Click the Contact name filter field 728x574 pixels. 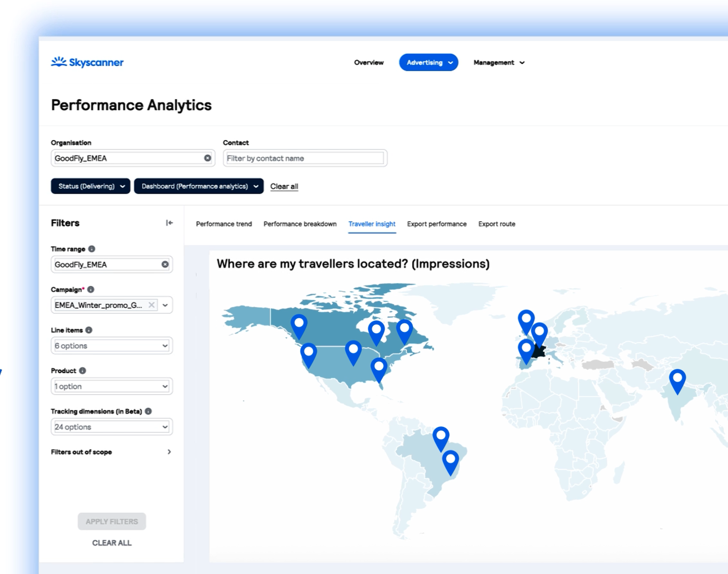(x=305, y=158)
